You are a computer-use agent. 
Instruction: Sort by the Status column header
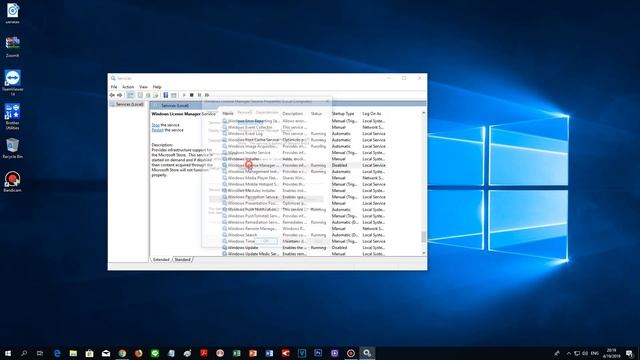point(316,113)
